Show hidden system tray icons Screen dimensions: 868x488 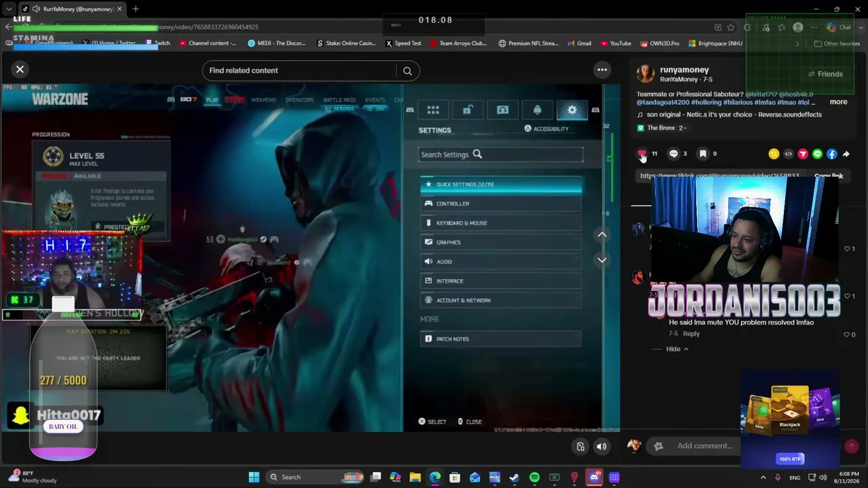[x=763, y=477]
